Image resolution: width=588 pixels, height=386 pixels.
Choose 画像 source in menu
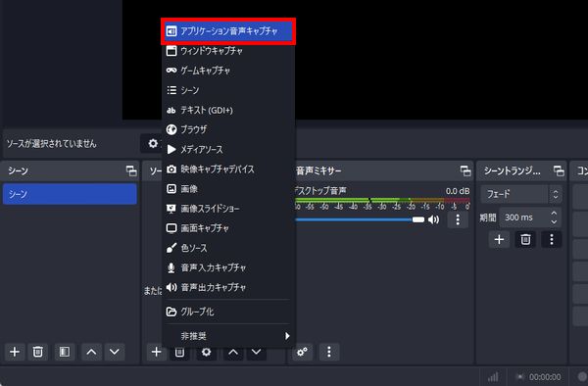(x=228, y=189)
